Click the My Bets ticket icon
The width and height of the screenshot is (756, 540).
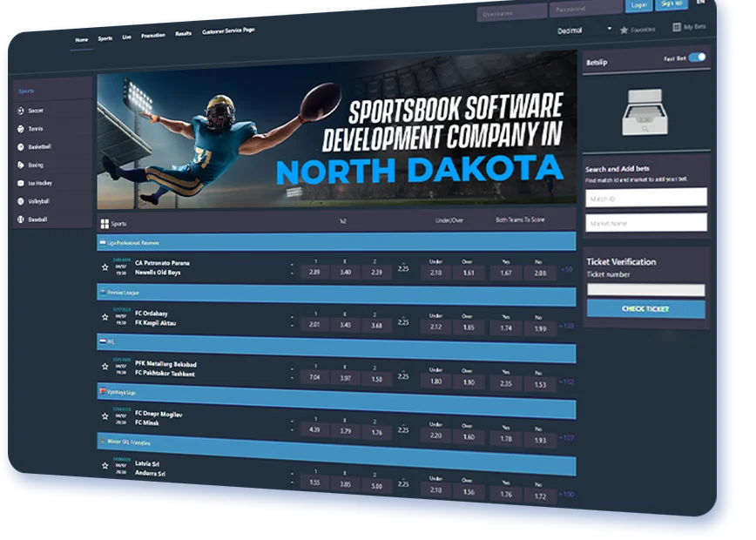tap(677, 28)
